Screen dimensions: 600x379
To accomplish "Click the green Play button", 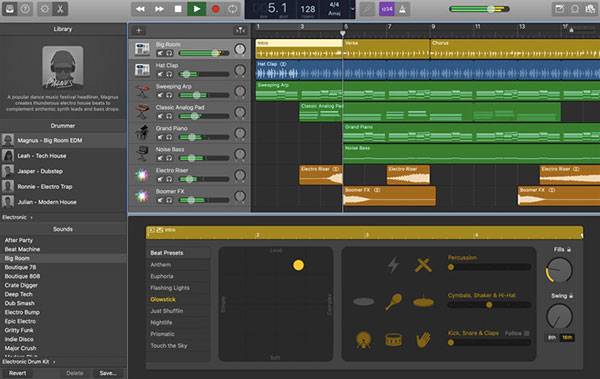I will [x=197, y=9].
